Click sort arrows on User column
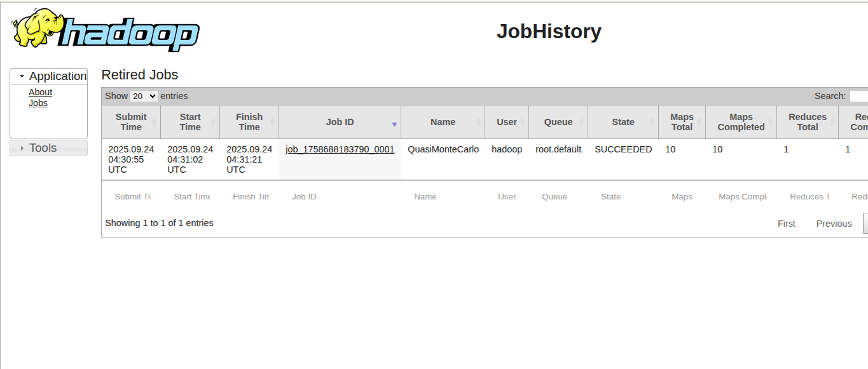The height and width of the screenshot is (369, 868). point(522,122)
